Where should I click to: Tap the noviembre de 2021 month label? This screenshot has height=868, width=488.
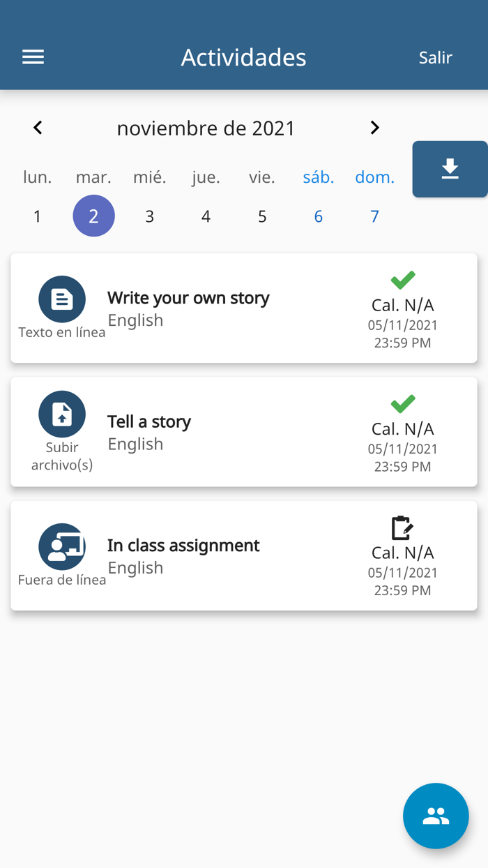tap(206, 128)
